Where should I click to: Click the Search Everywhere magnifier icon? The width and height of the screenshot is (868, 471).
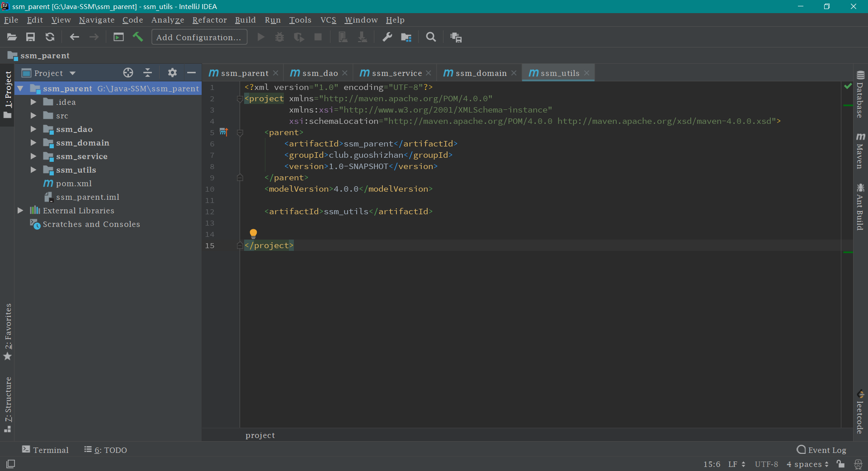(431, 37)
